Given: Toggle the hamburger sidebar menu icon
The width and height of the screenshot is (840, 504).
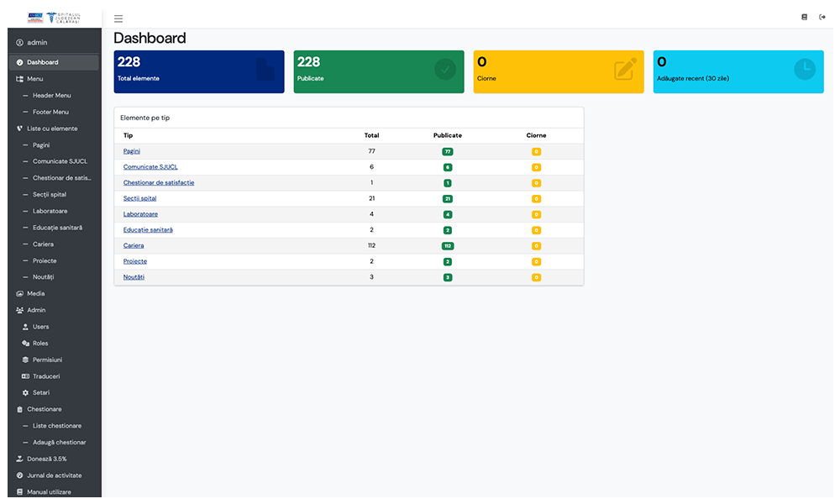Looking at the screenshot, I should (118, 18).
